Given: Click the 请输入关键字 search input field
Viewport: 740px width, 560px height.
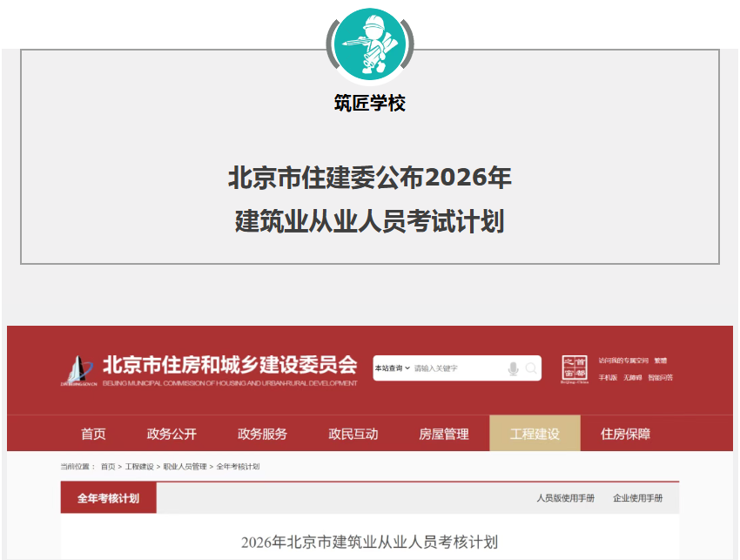Looking at the screenshot, I should [457, 368].
